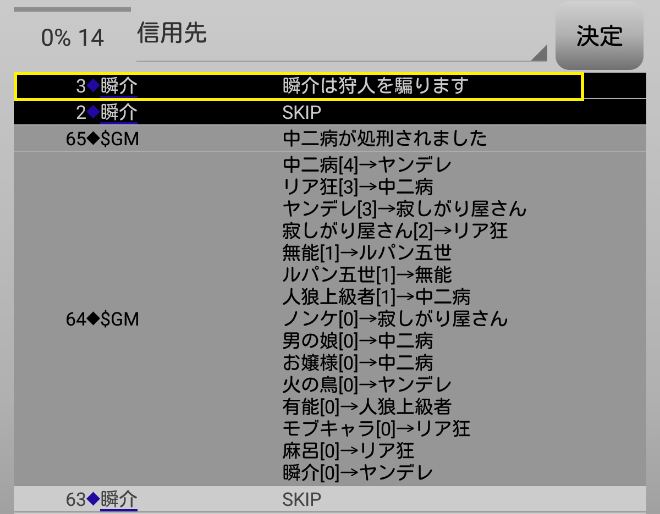Select the SKIP message in post 2
660x514 pixels.
point(301,112)
